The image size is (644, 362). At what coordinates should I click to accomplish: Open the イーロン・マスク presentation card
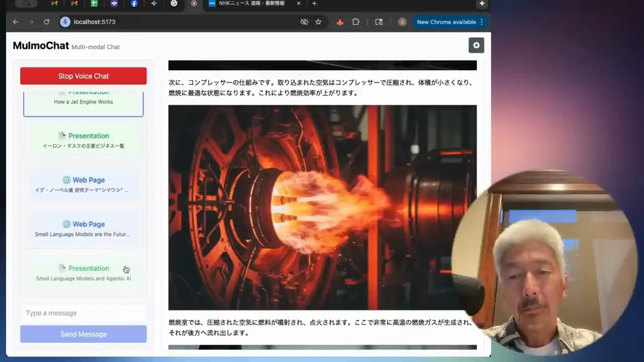coord(84,140)
